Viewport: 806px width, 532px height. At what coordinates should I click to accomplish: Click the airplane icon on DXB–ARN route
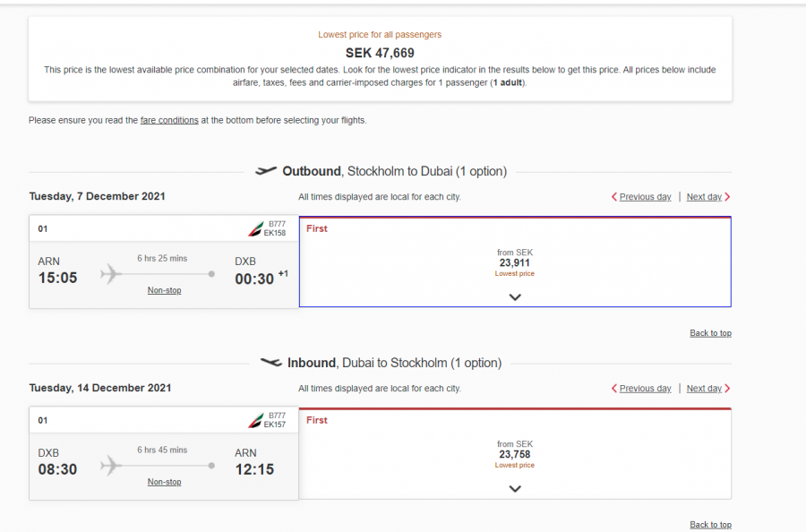click(x=110, y=466)
